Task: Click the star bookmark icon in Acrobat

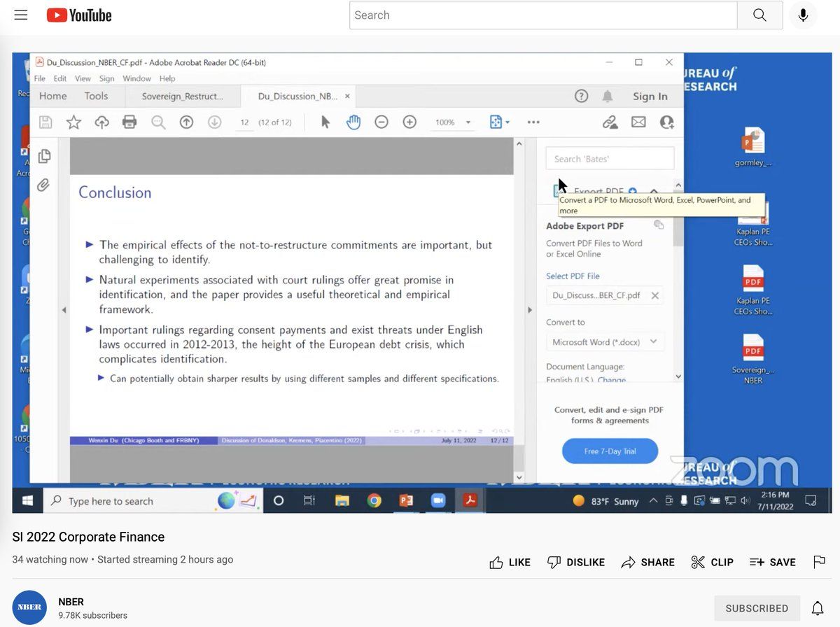Action: click(73, 122)
